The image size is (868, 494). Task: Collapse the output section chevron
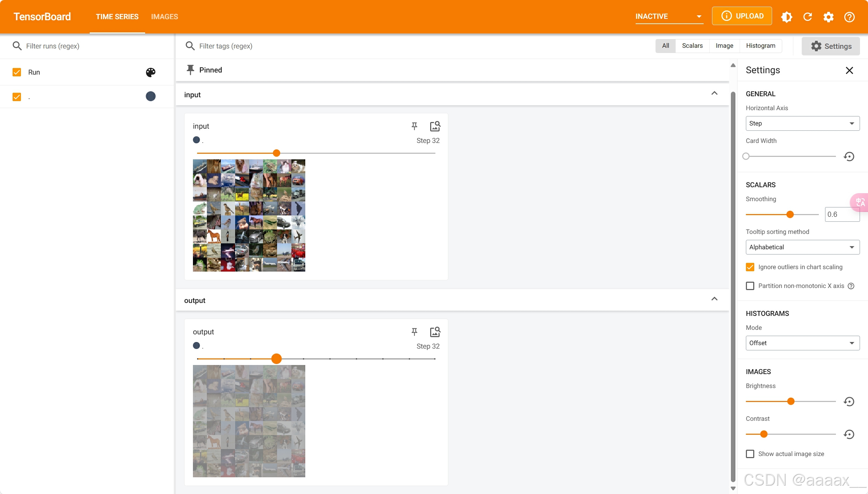point(714,299)
